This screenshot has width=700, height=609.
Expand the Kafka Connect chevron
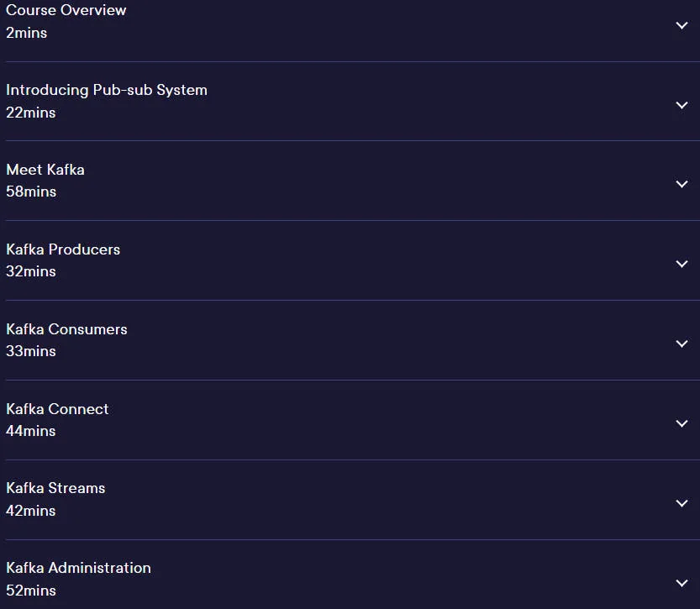(x=682, y=423)
